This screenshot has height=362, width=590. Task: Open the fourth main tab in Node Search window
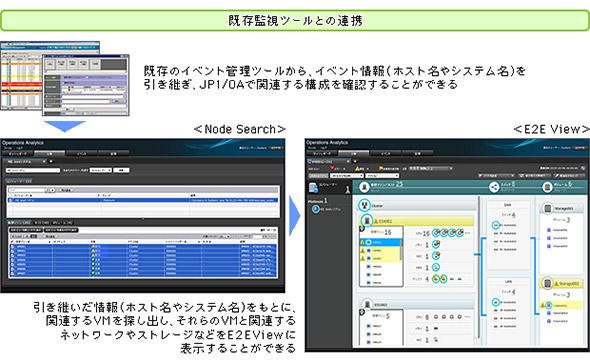(x=113, y=154)
